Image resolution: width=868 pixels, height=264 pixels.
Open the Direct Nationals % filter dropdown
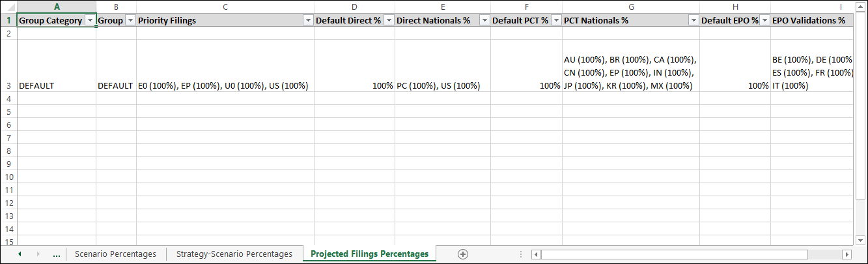(484, 21)
